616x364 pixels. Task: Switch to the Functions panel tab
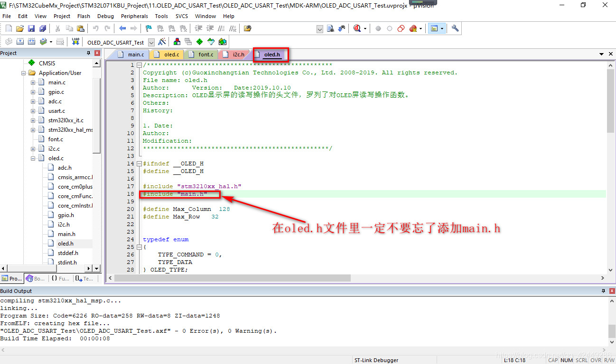click(60, 279)
